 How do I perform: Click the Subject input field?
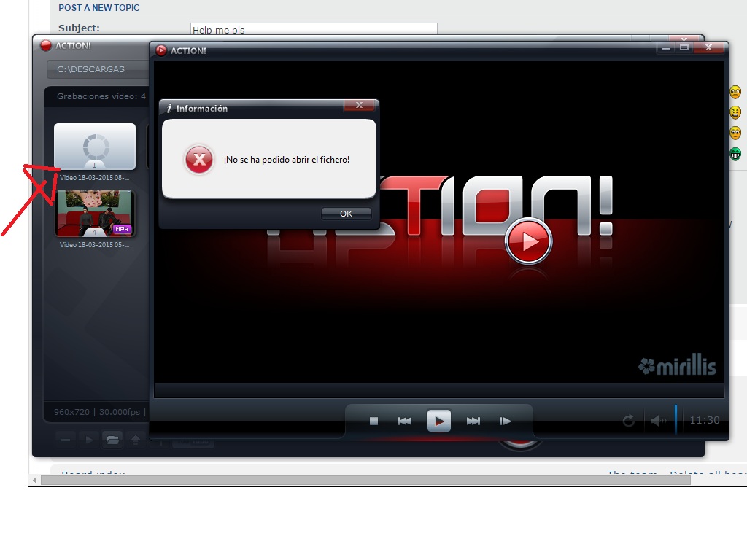(x=314, y=29)
